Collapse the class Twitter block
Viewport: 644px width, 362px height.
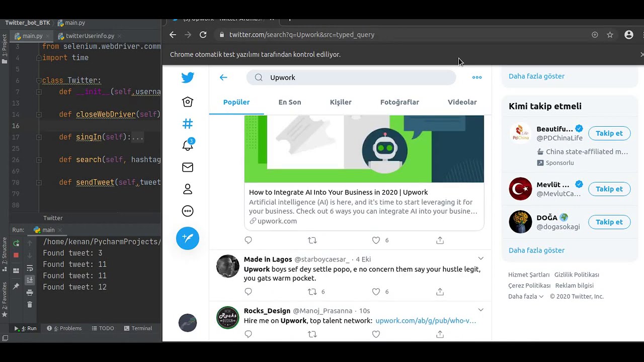(39, 80)
